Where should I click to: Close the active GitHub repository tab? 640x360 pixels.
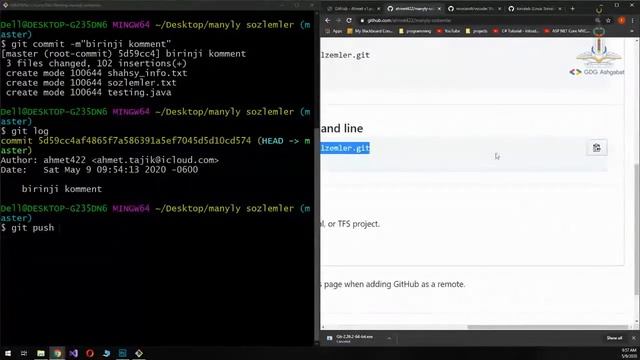439,9
